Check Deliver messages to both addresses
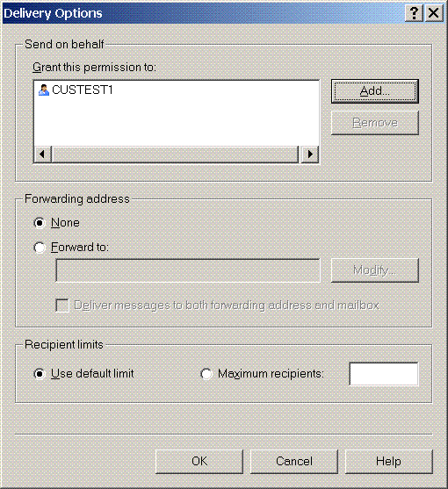The width and height of the screenshot is (448, 489). click(x=62, y=306)
